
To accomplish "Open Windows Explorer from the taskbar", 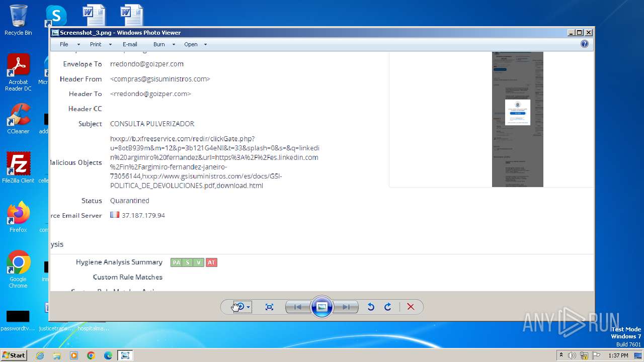I will tap(57, 355).
